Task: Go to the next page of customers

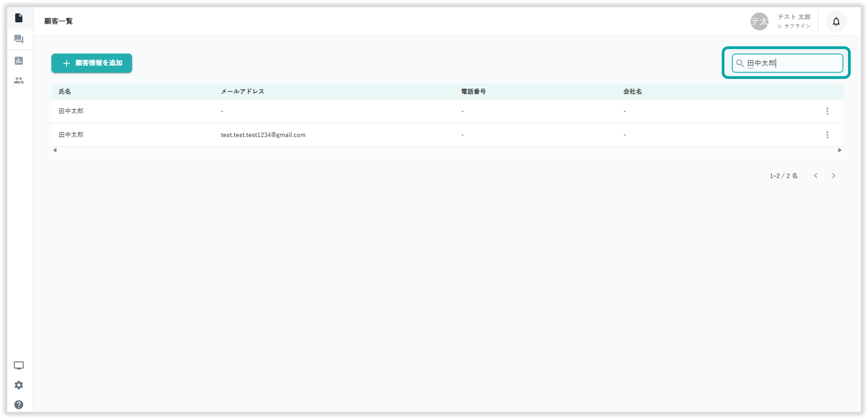Action: tap(833, 176)
